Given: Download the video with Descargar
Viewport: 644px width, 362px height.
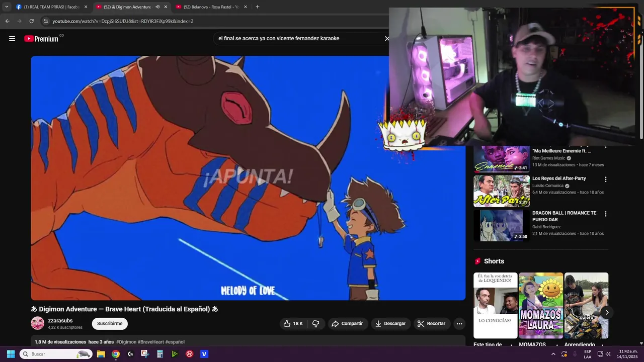Looking at the screenshot, I should coord(390,324).
